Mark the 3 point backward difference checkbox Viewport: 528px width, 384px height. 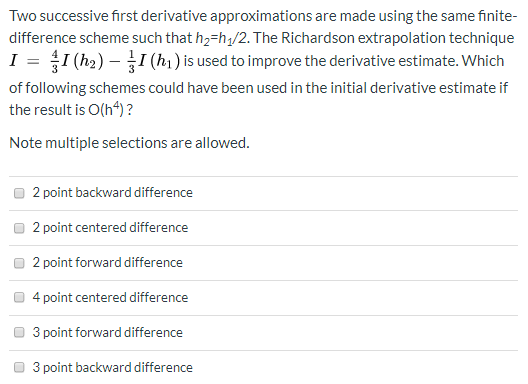click(19, 368)
